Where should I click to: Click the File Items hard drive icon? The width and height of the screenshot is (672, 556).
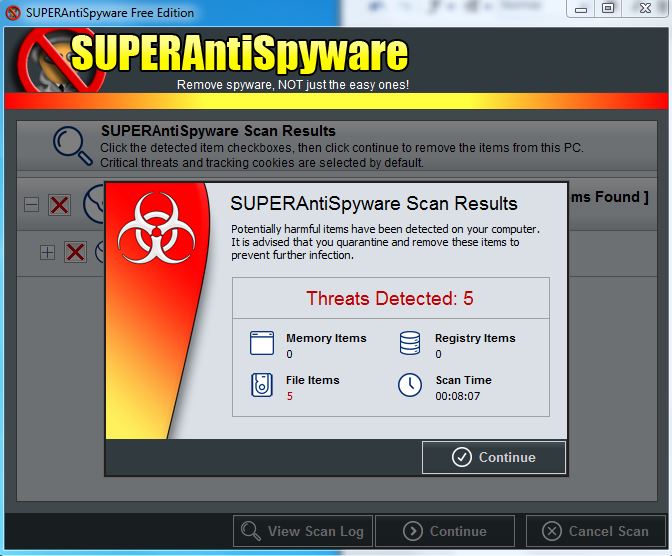(x=262, y=385)
